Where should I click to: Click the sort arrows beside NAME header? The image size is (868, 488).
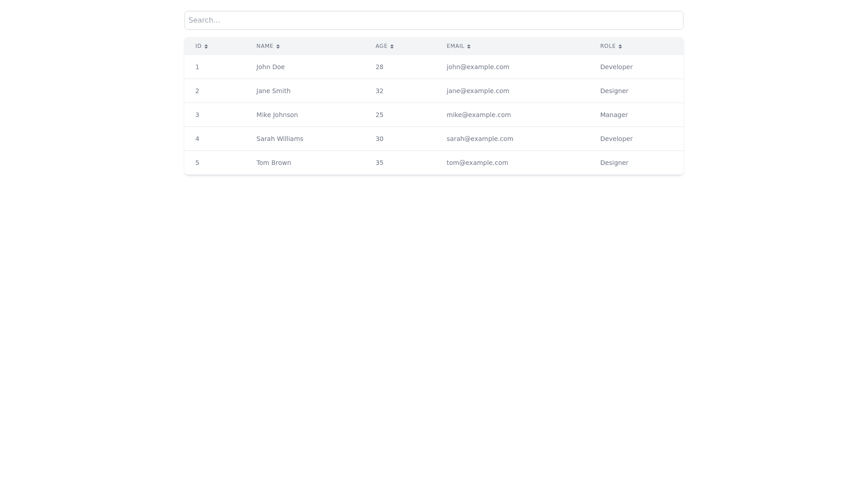point(278,47)
